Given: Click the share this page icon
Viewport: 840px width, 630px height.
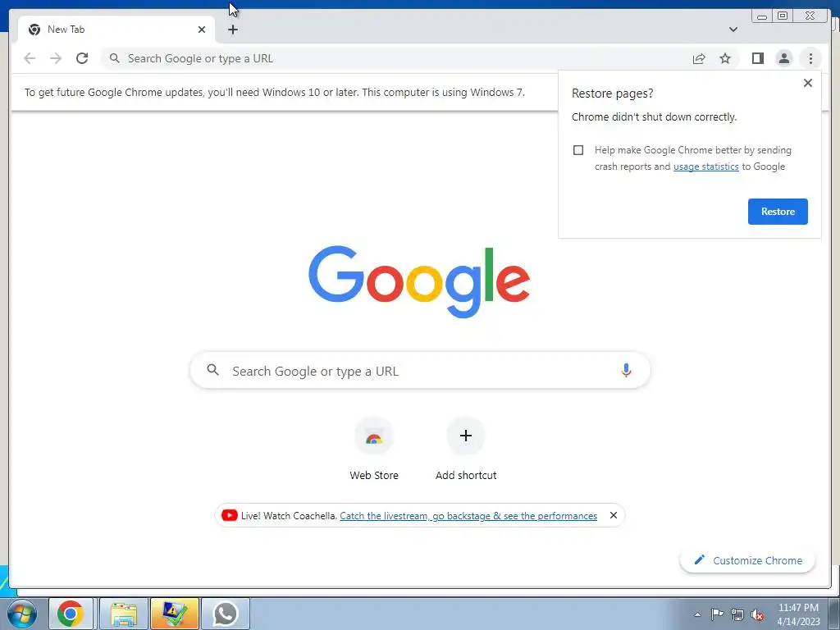Looking at the screenshot, I should tap(699, 58).
